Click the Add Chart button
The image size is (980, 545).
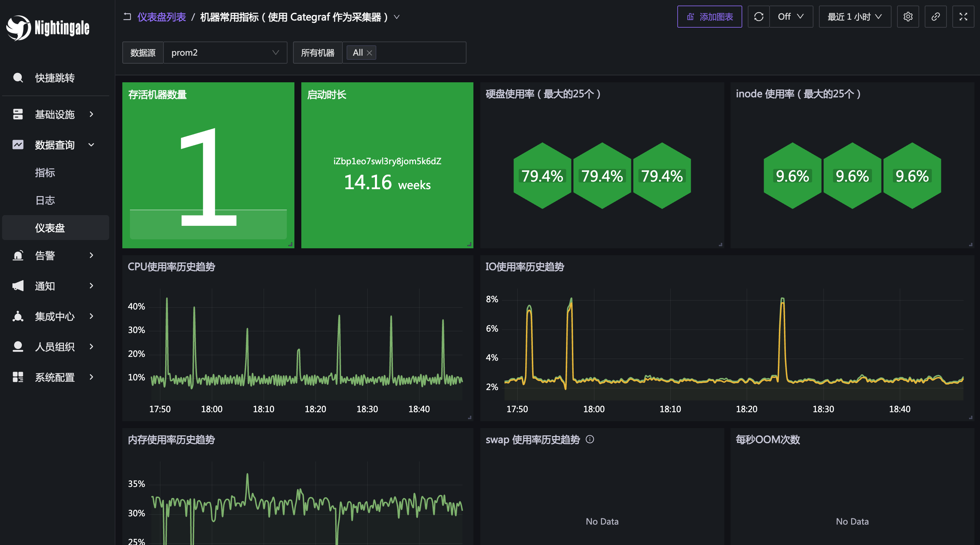click(x=709, y=17)
